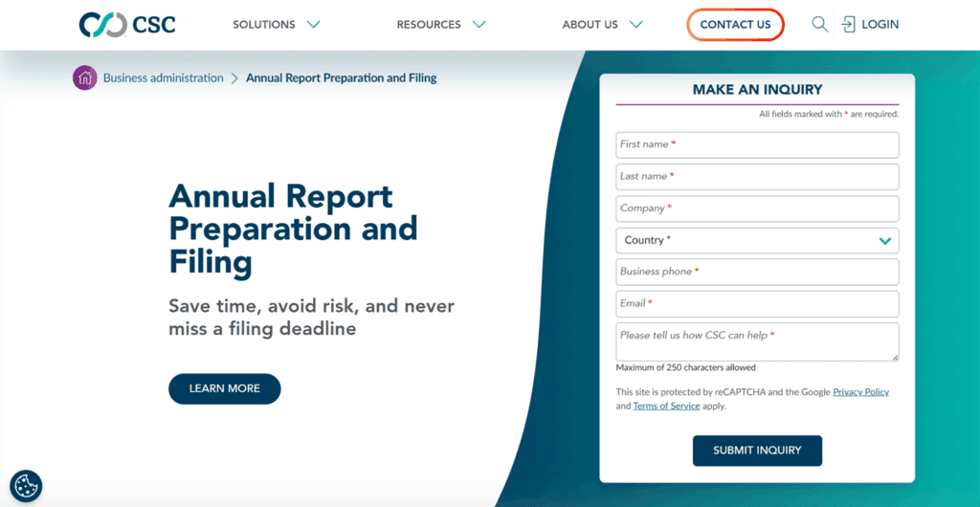
Task: Click Annual Report Preparation and Filing breadcrumb text
Action: tap(342, 78)
